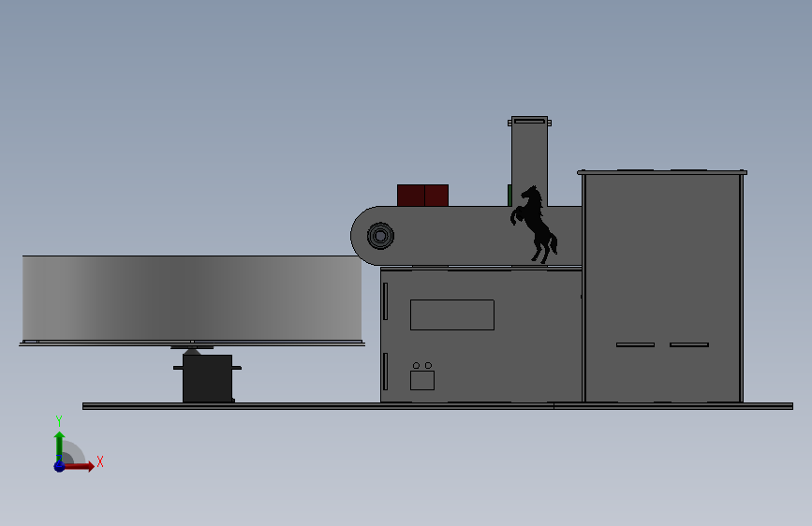
Task: Select the left small circular hole above the square
Action: [416, 366]
